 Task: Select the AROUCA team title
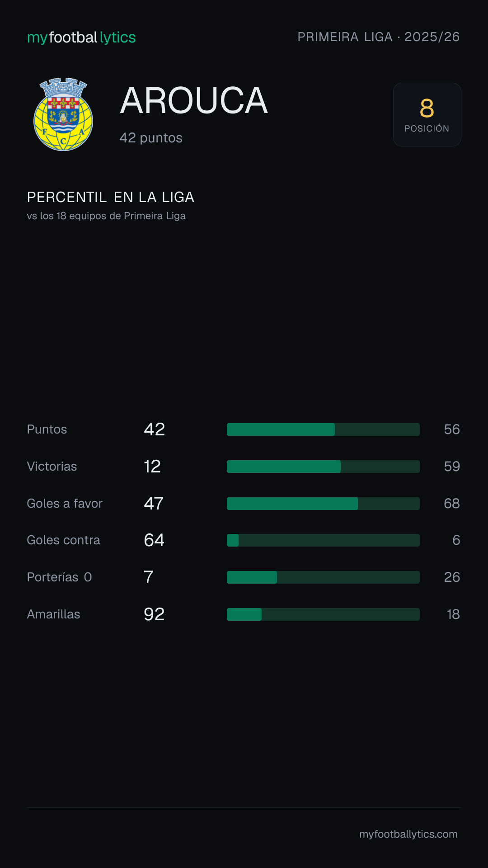(194, 100)
